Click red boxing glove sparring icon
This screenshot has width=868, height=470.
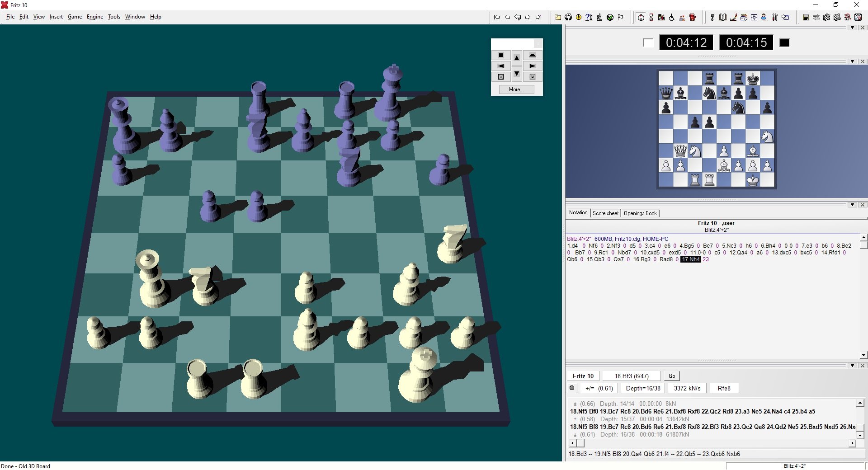(693, 17)
